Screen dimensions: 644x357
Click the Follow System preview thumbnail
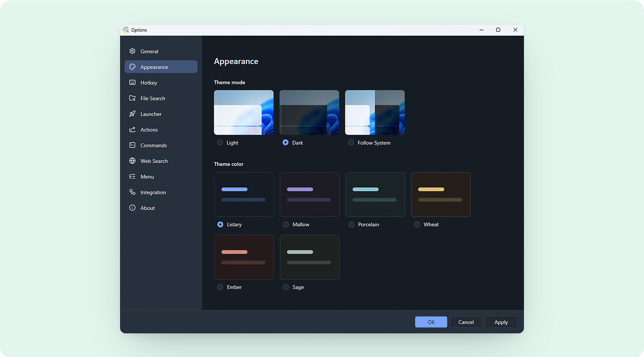tap(375, 113)
